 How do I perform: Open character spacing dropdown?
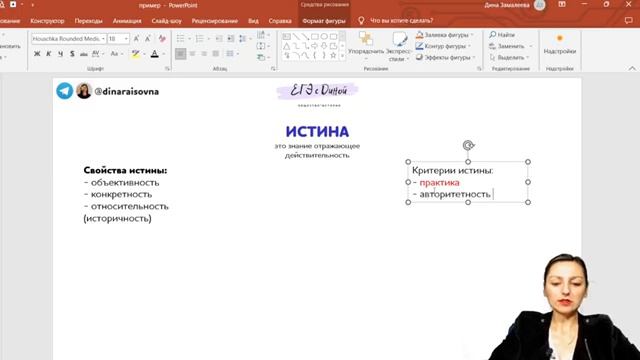[x=97, y=54]
